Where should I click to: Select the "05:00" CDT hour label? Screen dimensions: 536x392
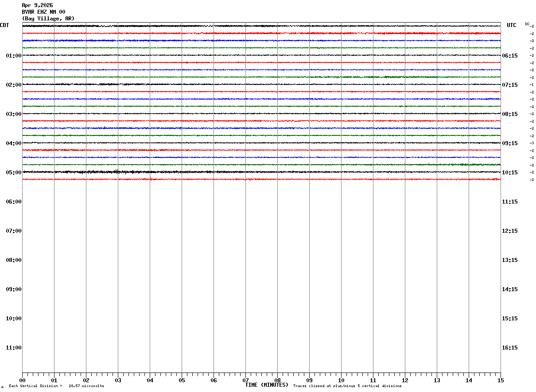coord(14,173)
